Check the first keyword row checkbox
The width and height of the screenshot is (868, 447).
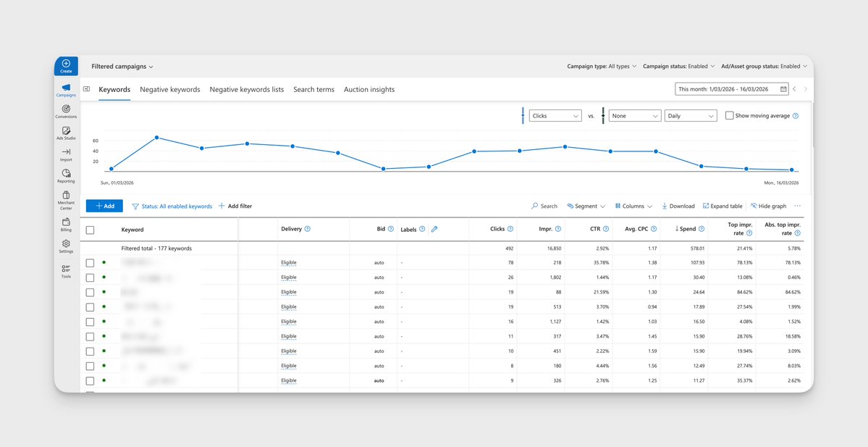[90, 262]
